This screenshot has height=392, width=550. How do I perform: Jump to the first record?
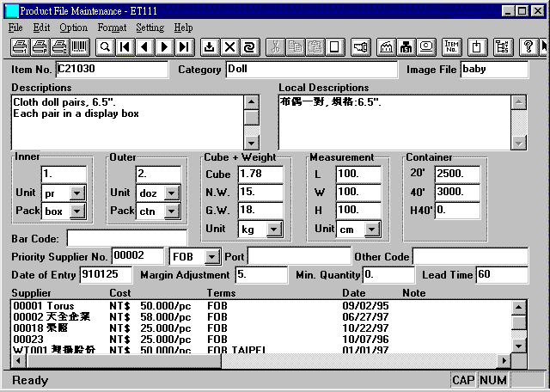124,46
